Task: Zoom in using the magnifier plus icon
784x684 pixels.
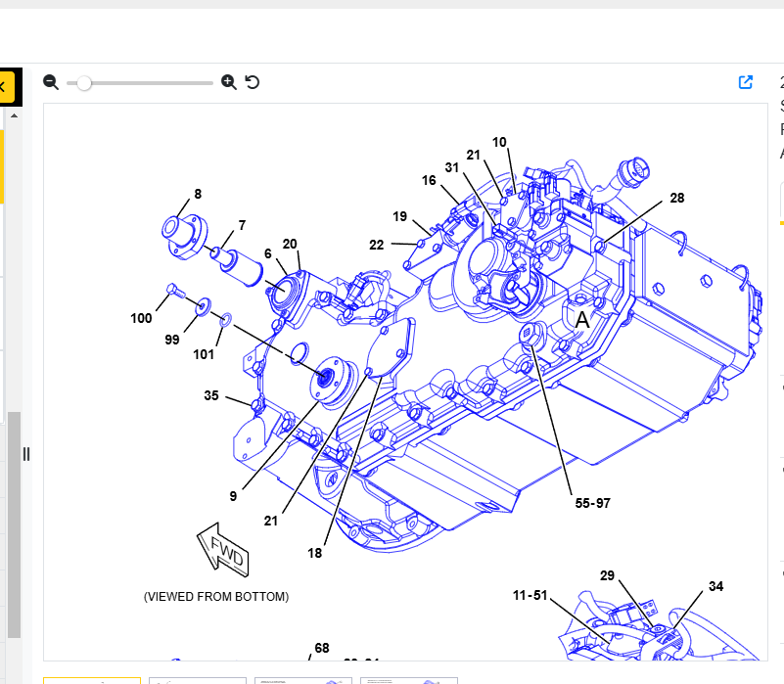Action: tap(228, 82)
